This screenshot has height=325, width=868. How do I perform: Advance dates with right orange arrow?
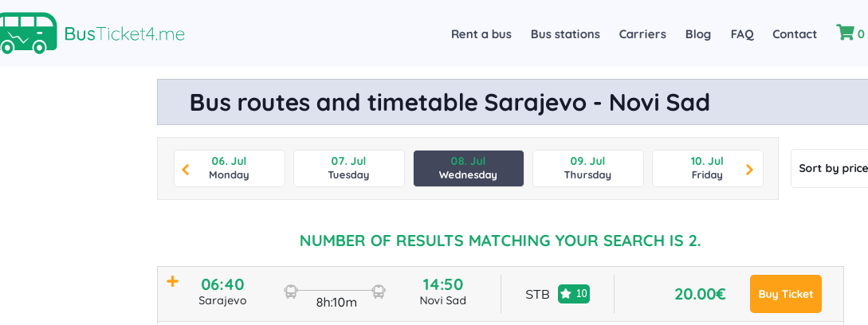[749, 169]
